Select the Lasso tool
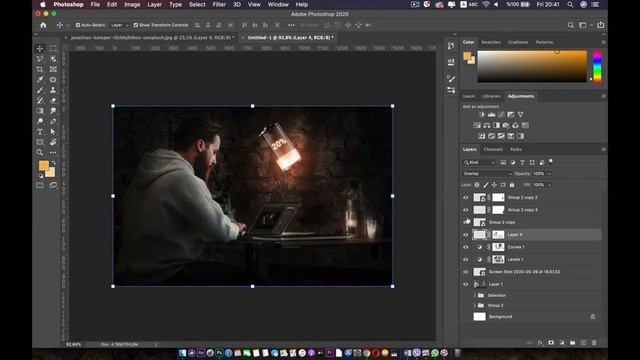Viewport: 640px width, 360px height. point(40,59)
